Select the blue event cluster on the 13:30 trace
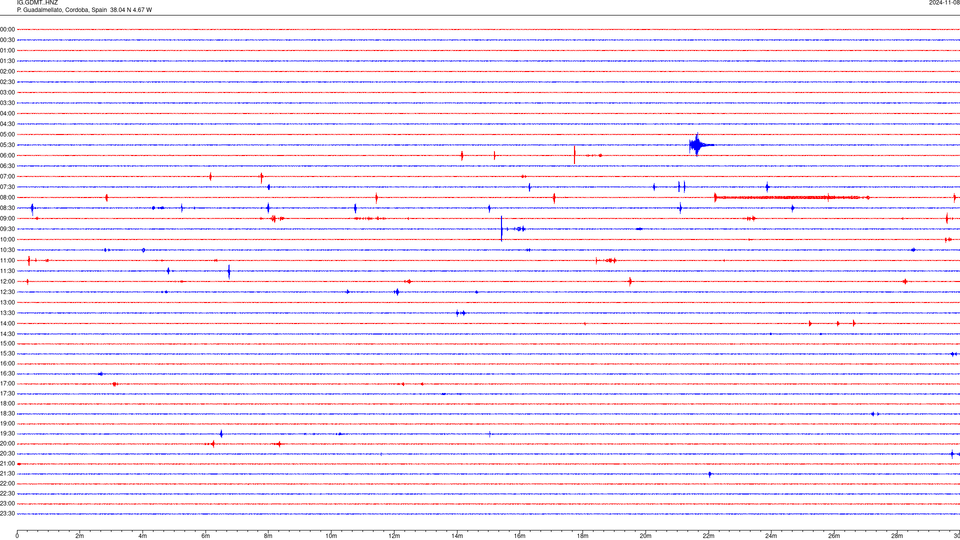960x540 pixels. [460, 313]
